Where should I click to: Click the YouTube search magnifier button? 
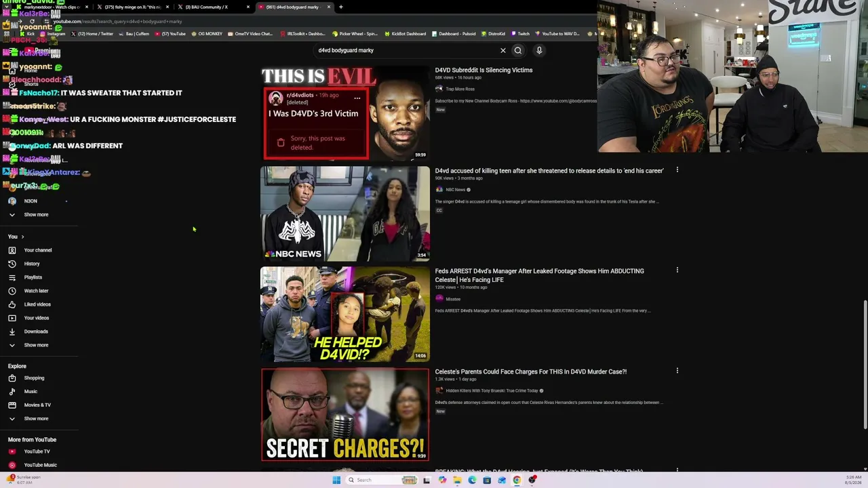517,50
